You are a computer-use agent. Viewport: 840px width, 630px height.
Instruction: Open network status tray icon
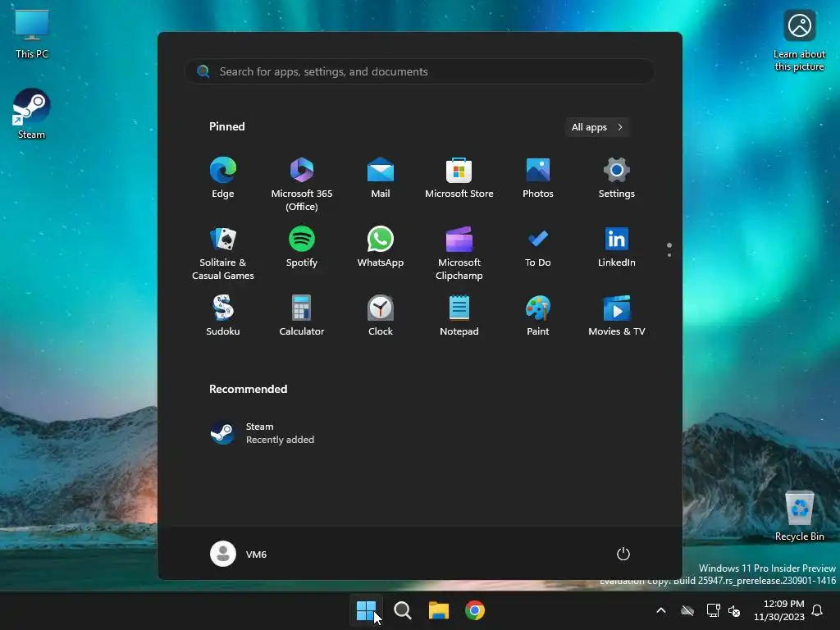(x=713, y=610)
